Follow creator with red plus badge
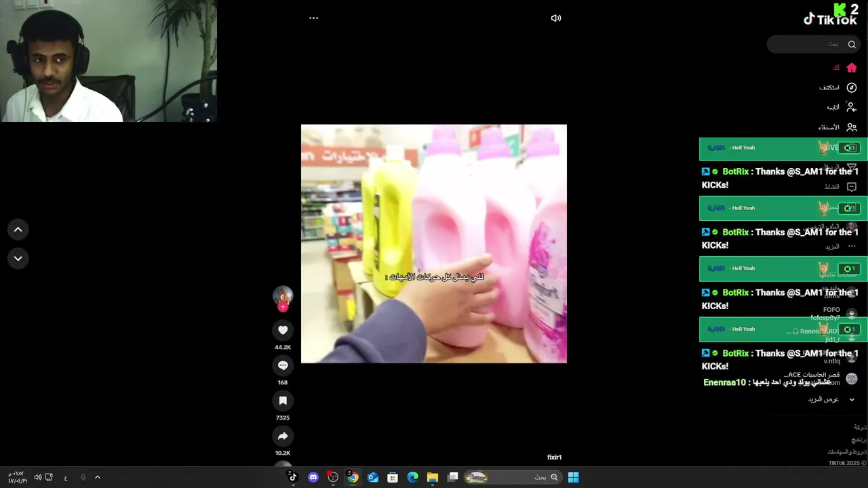868x488 pixels. pyautogui.click(x=283, y=307)
